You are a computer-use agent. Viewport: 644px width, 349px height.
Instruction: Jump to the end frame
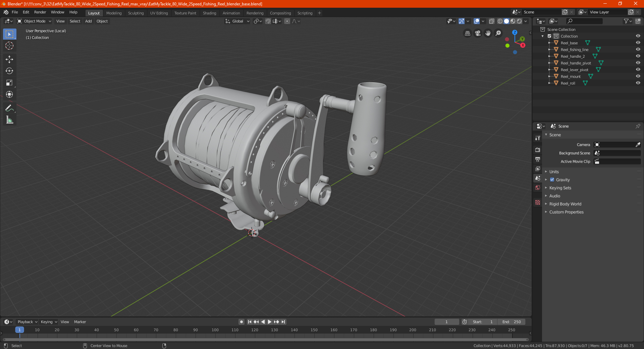pyautogui.click(x=283, y=322)
